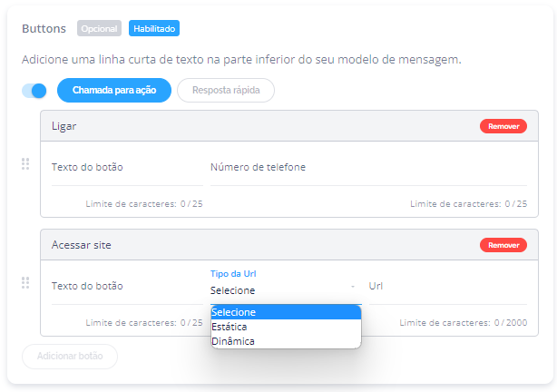Image resolution: width=557 pixels, height=392 pixels.
Task: Remove the Acessar site button
Action: (x=503, y=245)
